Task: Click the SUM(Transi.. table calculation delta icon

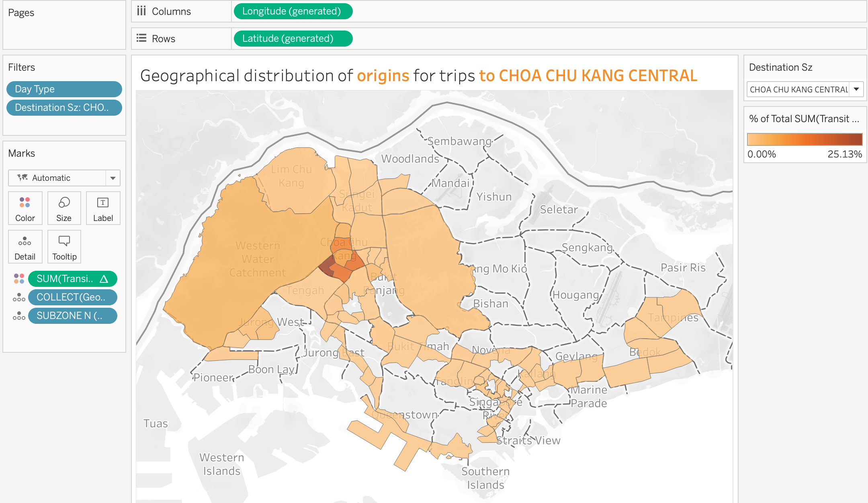Action: click(x=104, y=279)
